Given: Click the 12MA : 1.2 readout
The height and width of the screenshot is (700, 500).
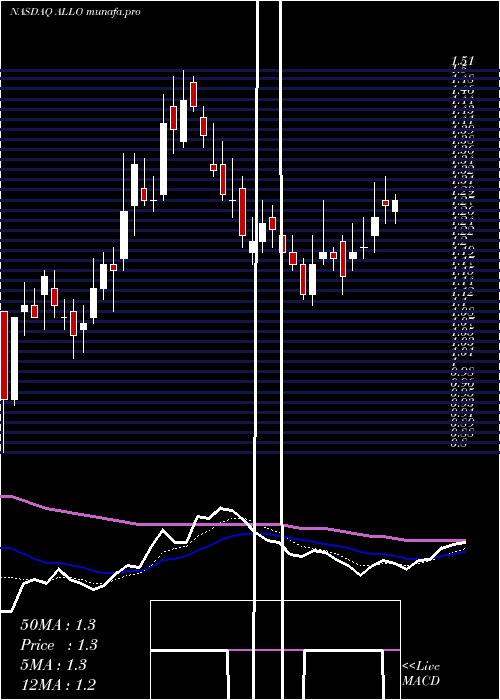Looking at the screenshot, I should coord(58,685).
